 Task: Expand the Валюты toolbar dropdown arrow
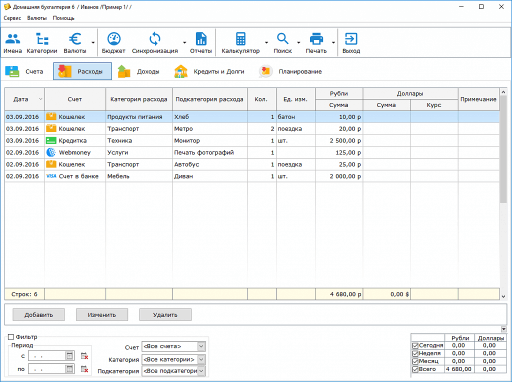pos(93,43)
